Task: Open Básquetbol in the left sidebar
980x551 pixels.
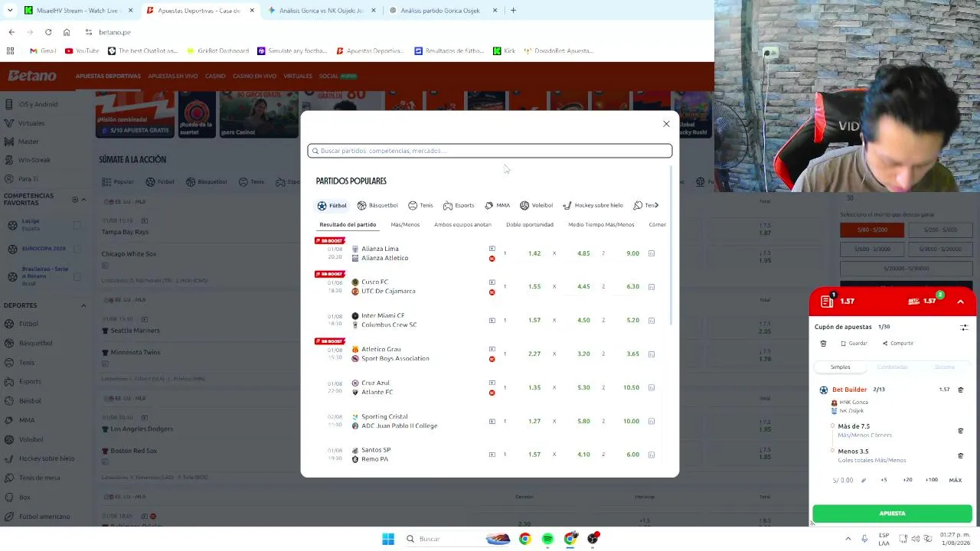Action: [x=35, y=343]
